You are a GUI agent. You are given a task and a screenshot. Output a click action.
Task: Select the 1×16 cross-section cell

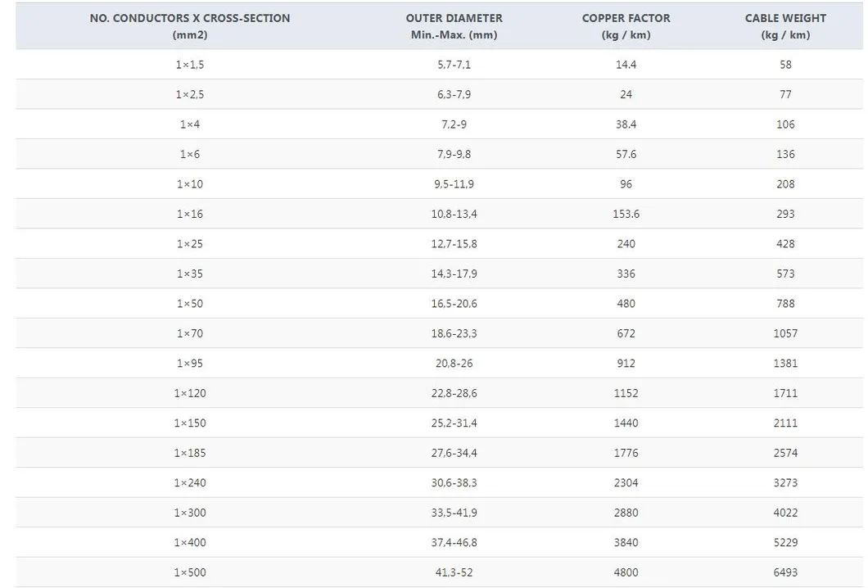[190, 215]
